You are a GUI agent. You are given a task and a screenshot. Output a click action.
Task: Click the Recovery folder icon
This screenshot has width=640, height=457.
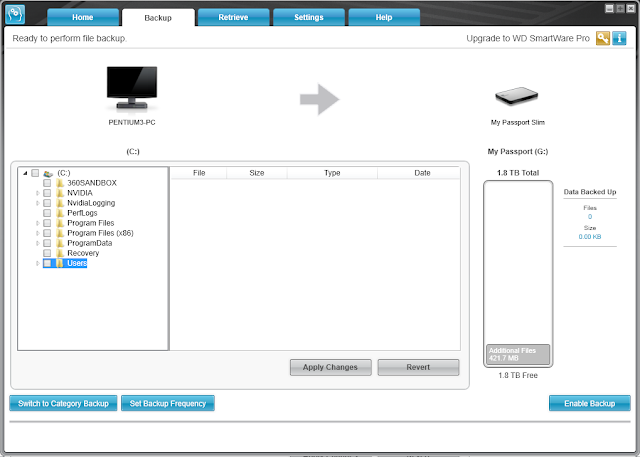click(60, 253)
